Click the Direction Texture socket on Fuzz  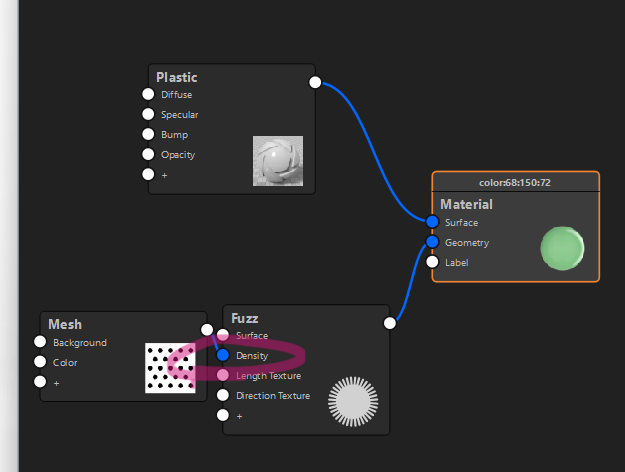click(223, 395)
